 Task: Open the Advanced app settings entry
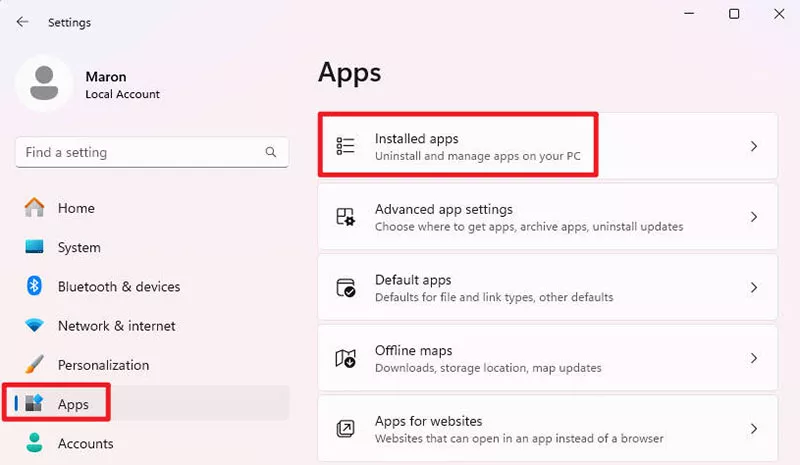[x=547, y=216]
